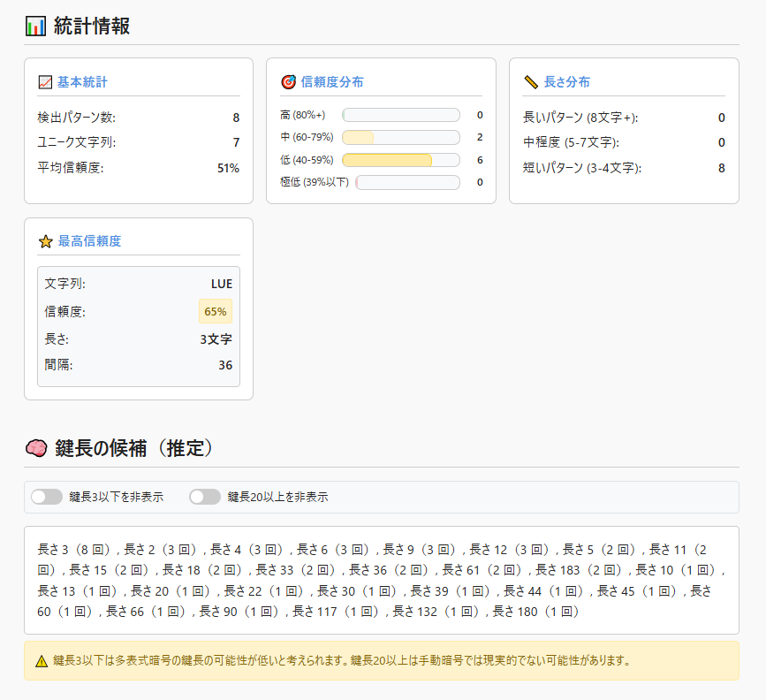Click the brain icon beside 鍵長の候補

click(35, 449)
